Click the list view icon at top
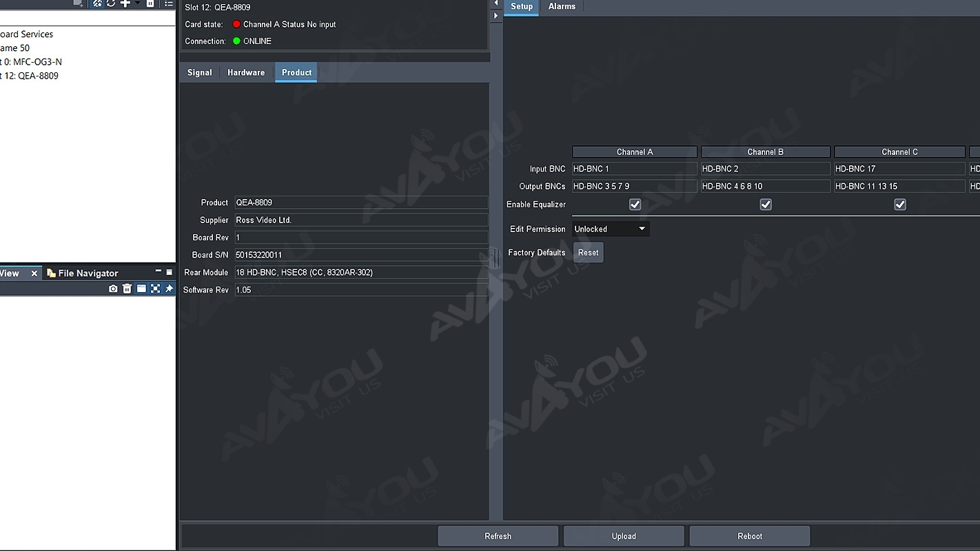Screen dimensions: 980x551 [169, 3]
